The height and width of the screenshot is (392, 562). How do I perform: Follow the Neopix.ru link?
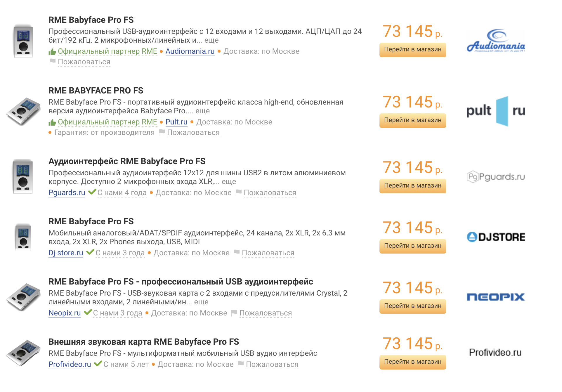[x=65, y=313]
